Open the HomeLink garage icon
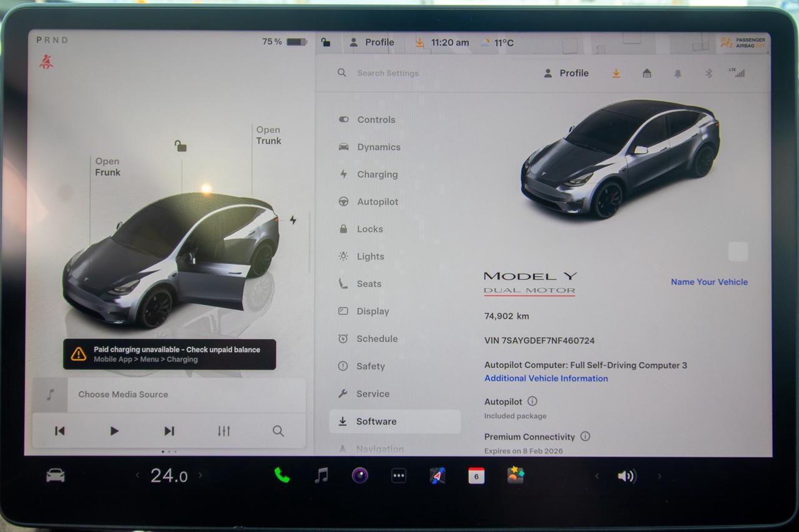Screen dimensions: 799x532 coord(647,74)
